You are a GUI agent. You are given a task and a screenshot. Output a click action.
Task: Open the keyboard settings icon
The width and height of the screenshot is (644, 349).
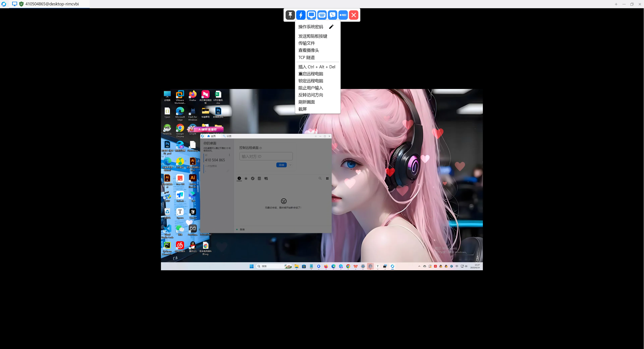322,15
